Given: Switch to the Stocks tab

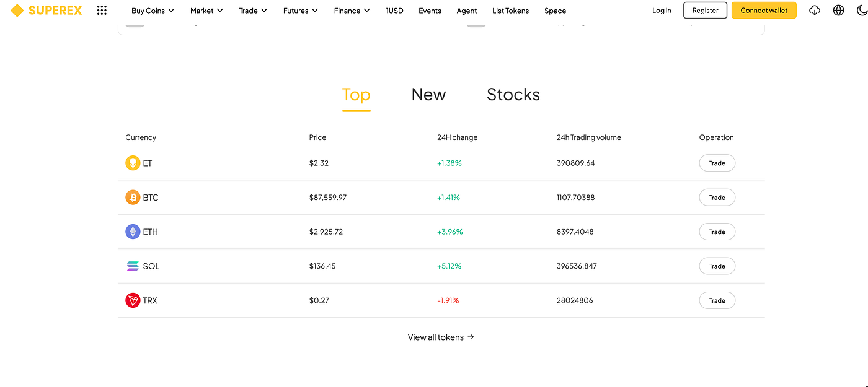Looking at the screenshot, I should [x=513, y=95].
